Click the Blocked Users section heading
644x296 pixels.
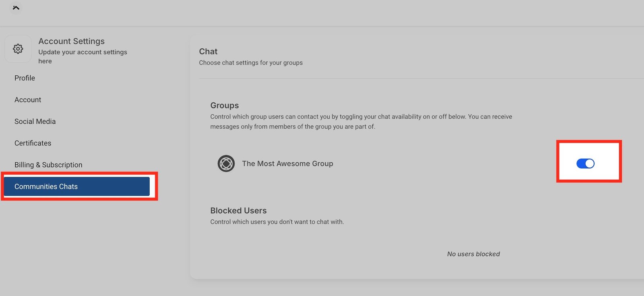tap(238, 211)
